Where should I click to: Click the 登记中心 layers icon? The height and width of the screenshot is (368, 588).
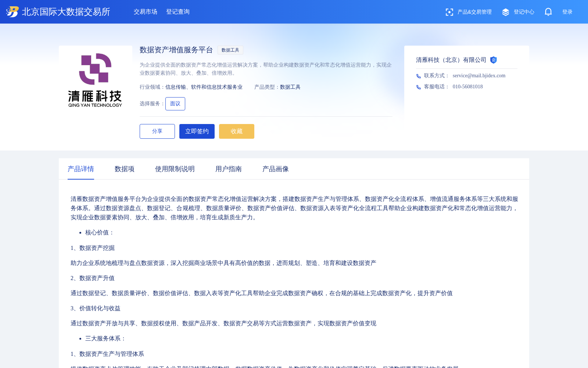coord(506,12)
